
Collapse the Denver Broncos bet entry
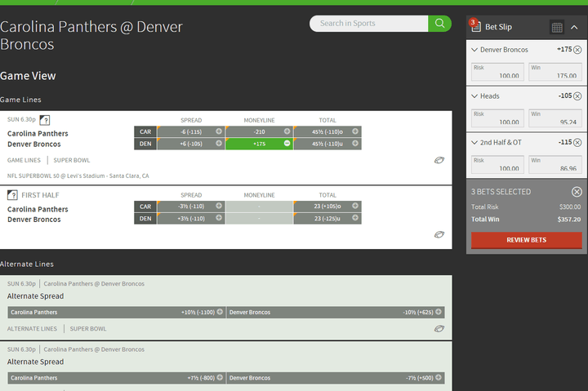point(474,50)
